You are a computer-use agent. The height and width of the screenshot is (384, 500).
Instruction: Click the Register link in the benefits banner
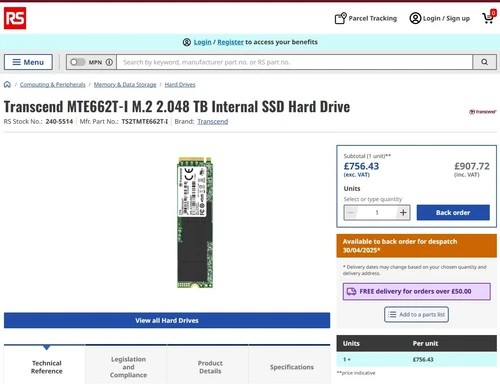pos(230,42)
